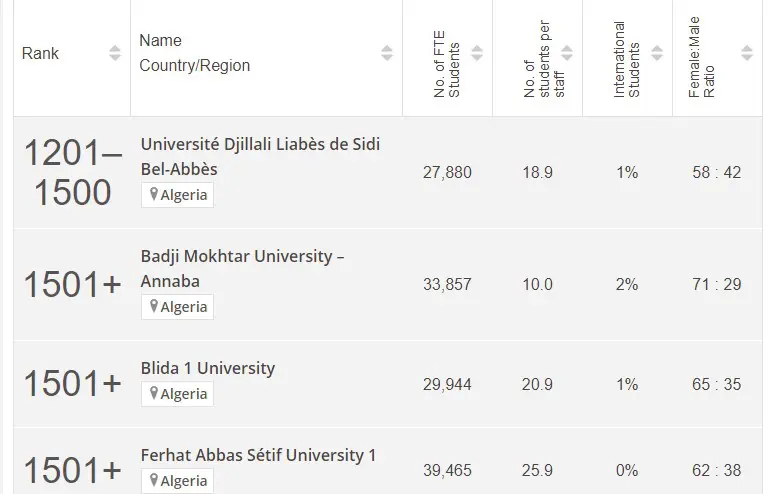Click location pin under Badji Mokhtar University
Screen dimensions: 772x494
click(x=154, y=307)
